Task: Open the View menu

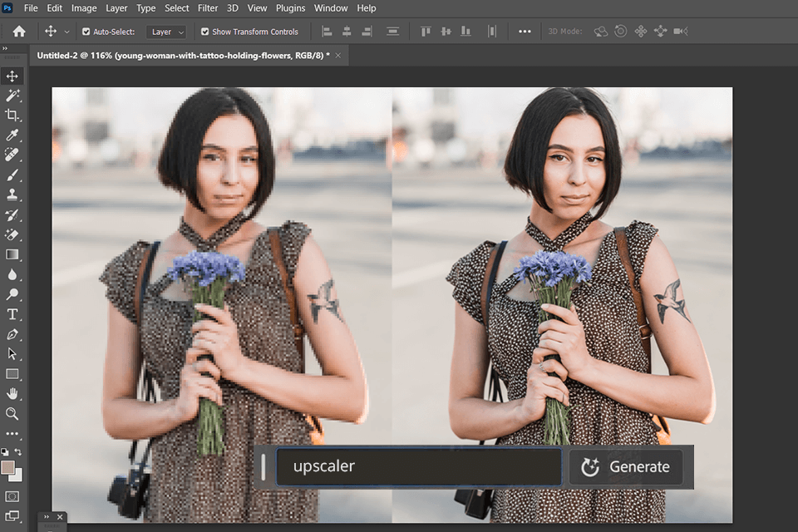Action: pyautogui.click(x=257, y=8)
